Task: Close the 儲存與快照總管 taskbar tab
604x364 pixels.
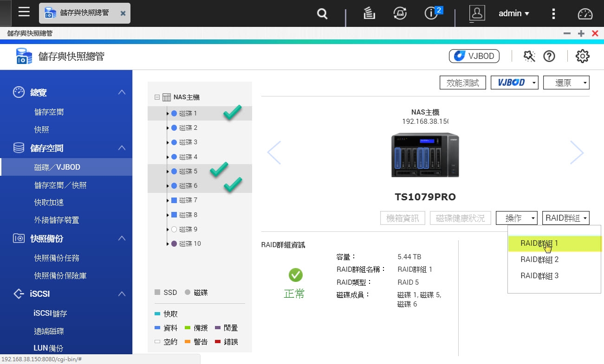Action: point(123,13)
